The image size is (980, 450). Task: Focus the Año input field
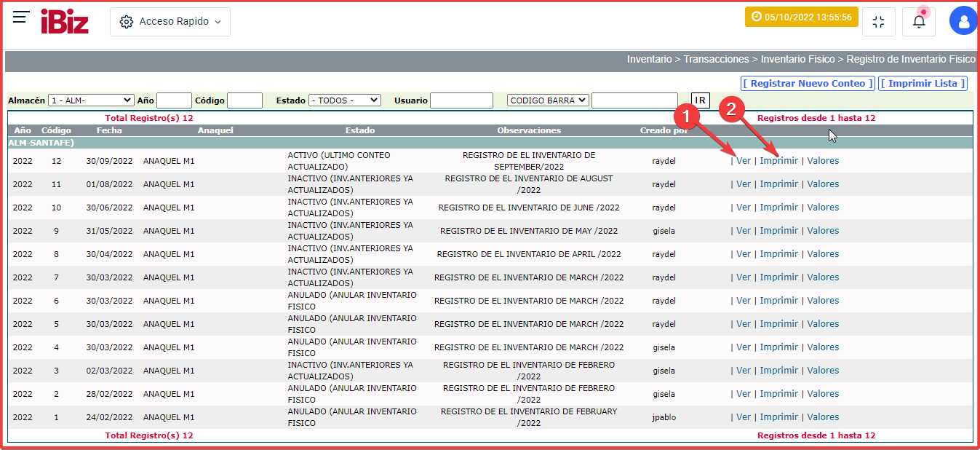(x=174, y=100)
